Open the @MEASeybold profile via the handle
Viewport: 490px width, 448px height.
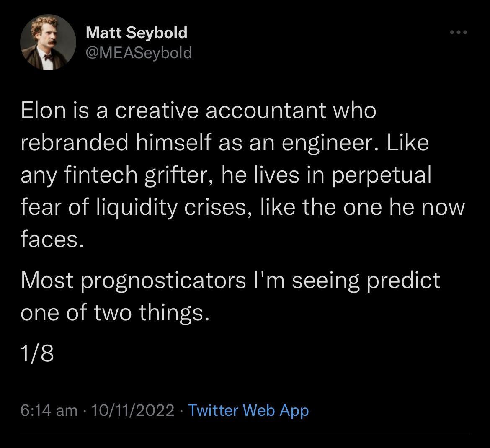(x=139, y=53)
